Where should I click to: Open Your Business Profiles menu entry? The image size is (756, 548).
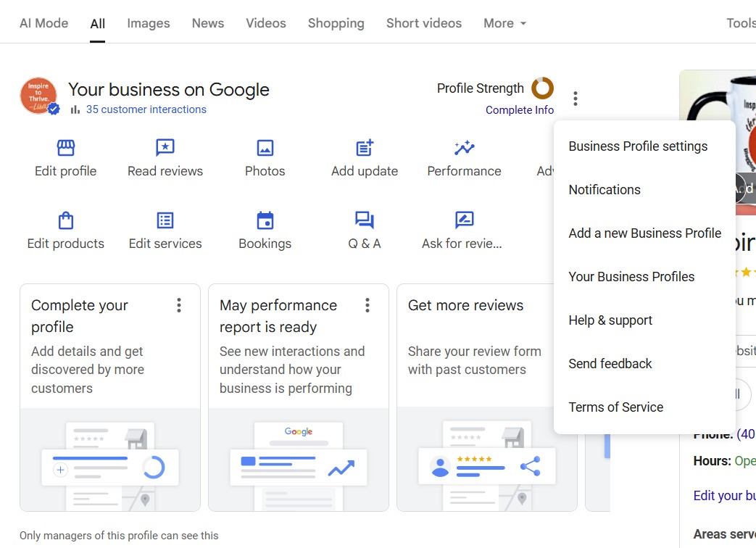coord(644,277)
